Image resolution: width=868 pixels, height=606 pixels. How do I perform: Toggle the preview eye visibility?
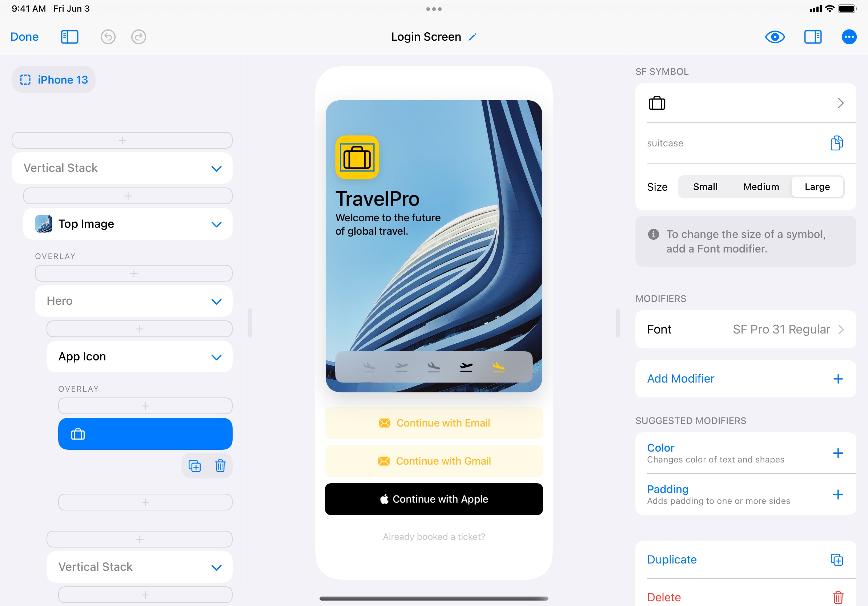774,37
